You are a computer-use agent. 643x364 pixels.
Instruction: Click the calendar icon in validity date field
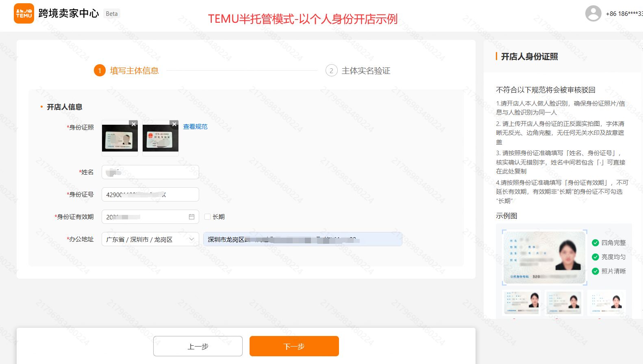pos(191,217)
